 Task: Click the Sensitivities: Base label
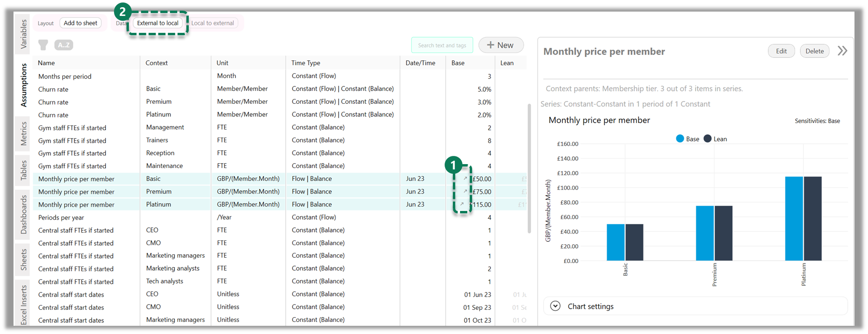point(817,121)
